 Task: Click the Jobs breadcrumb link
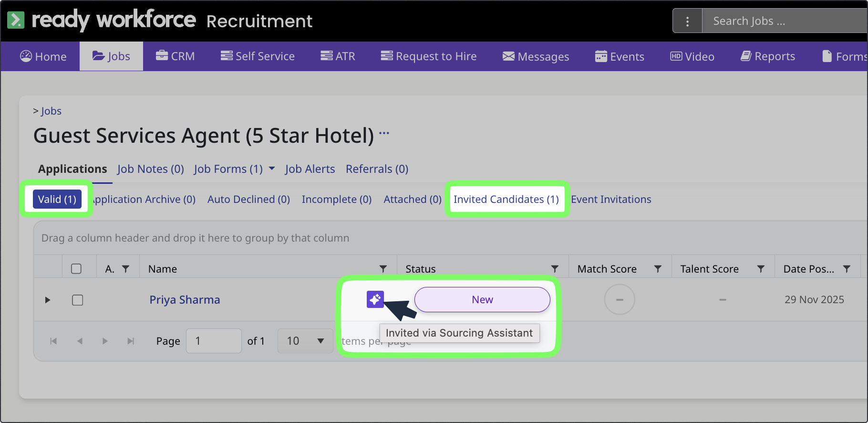(51, 111)
